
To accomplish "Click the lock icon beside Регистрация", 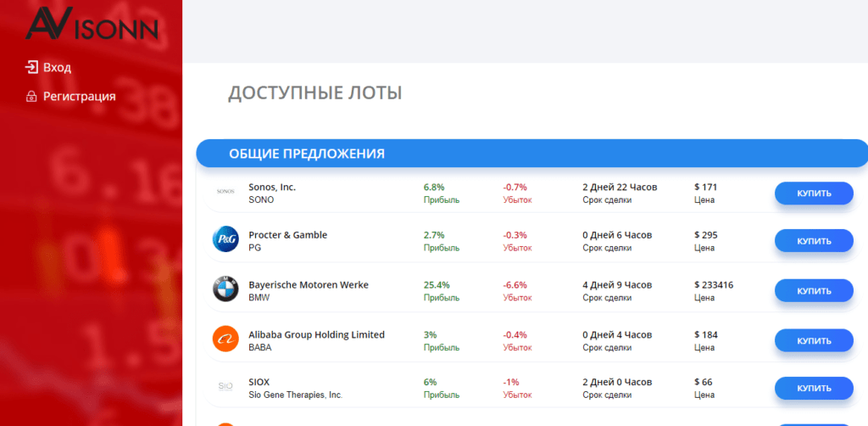I will tap(31, 97).
